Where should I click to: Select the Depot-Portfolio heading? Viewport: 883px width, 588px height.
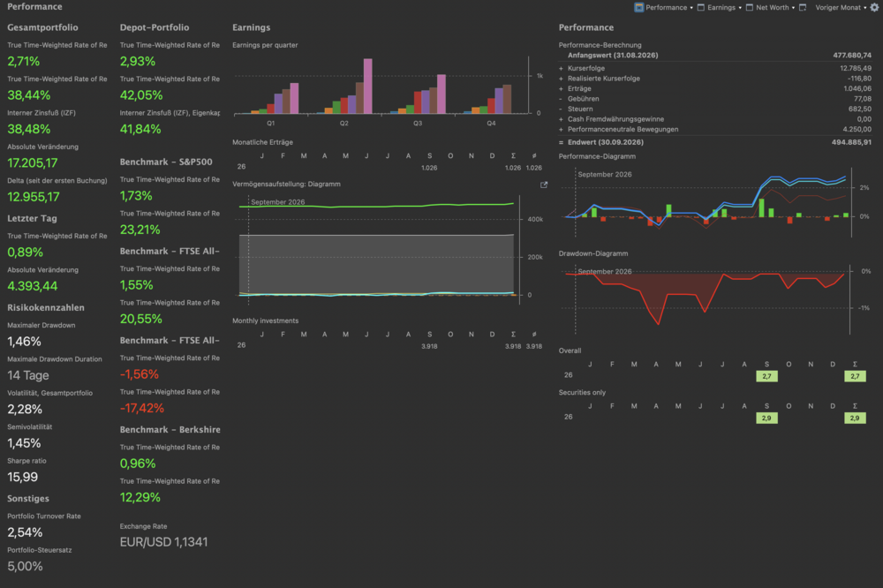coord(155,27)
